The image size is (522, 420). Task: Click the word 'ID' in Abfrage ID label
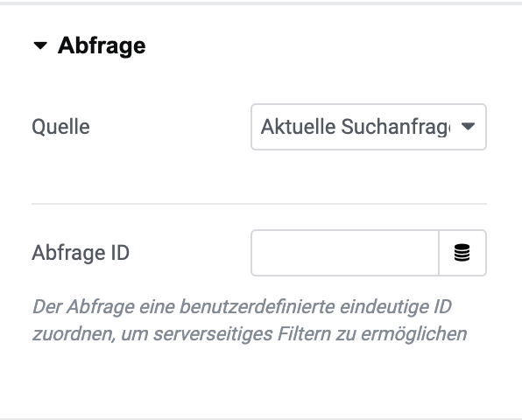point(120,253)
